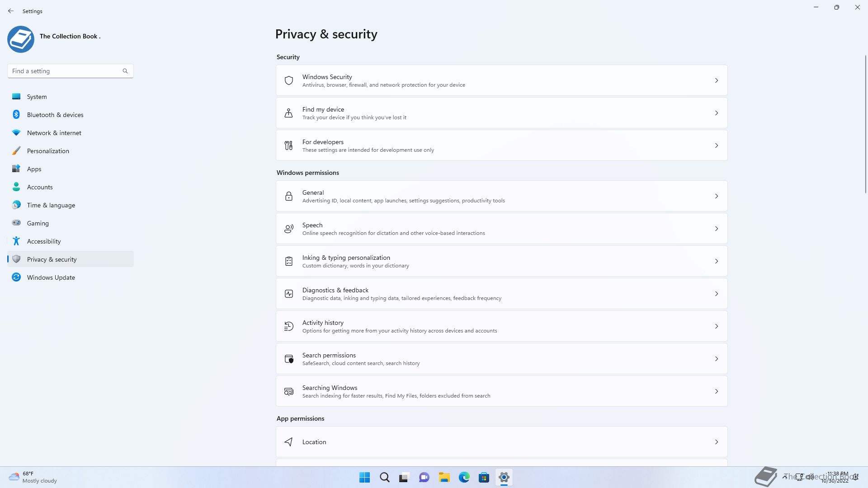Open weather widget showing 68°F

[x=33, y=477]
